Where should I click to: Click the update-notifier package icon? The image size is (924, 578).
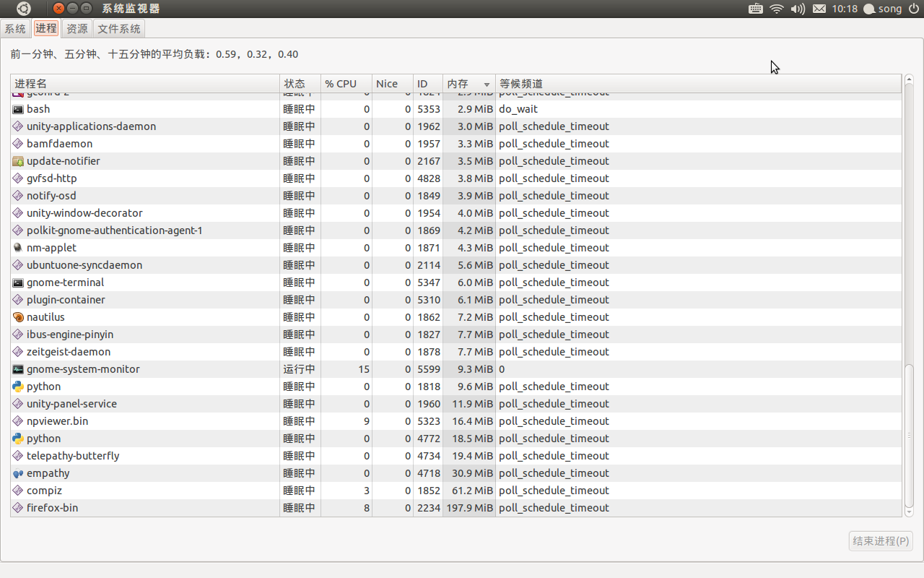coord(18,161)
